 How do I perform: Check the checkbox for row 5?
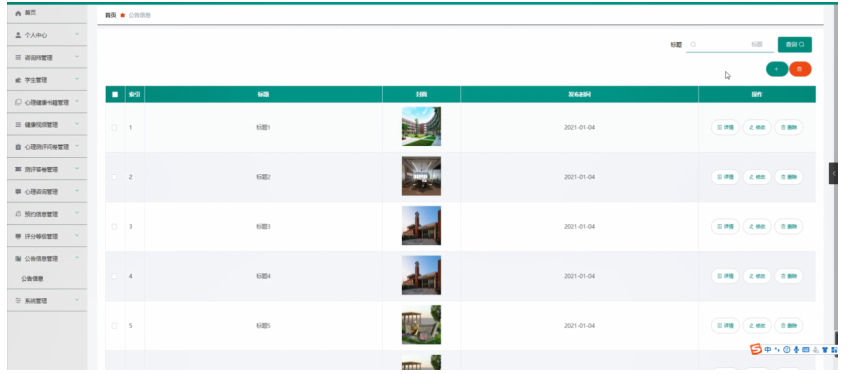coord(114,326)
